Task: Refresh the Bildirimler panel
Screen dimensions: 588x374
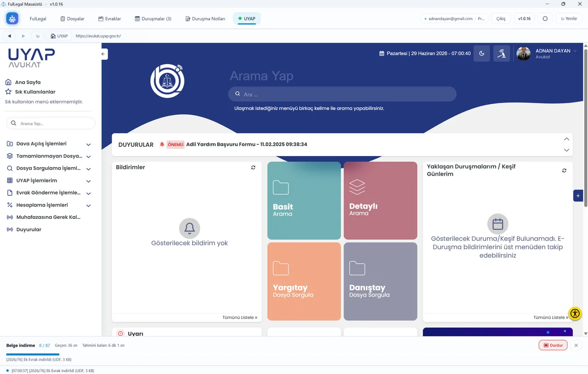Action: (x=253, y=167)
